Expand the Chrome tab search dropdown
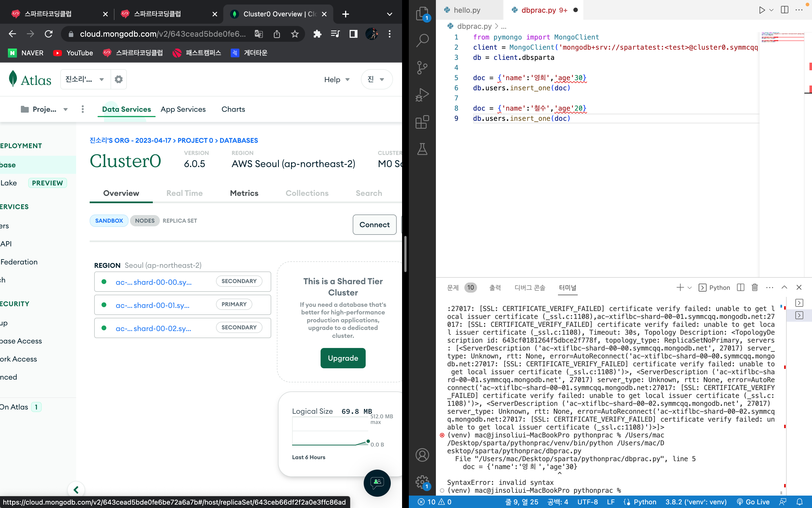Screen dimensions: 812x508 tap(389, 14)
